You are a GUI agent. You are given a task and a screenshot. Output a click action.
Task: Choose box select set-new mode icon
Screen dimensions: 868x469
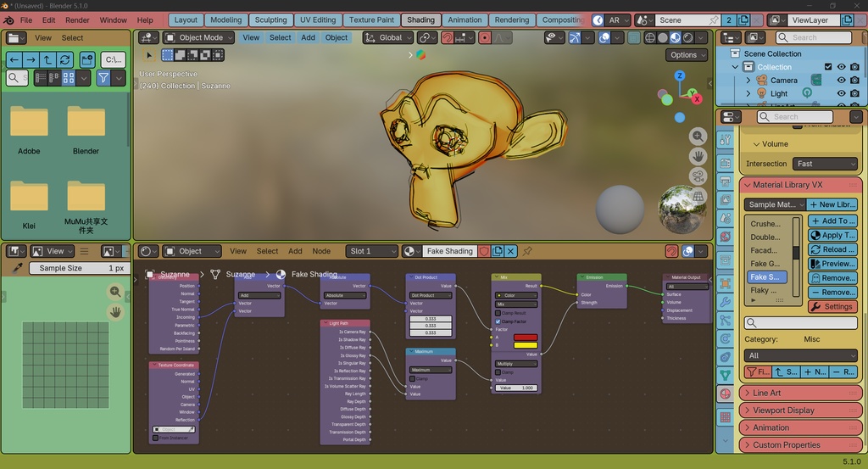click(168, 55)
